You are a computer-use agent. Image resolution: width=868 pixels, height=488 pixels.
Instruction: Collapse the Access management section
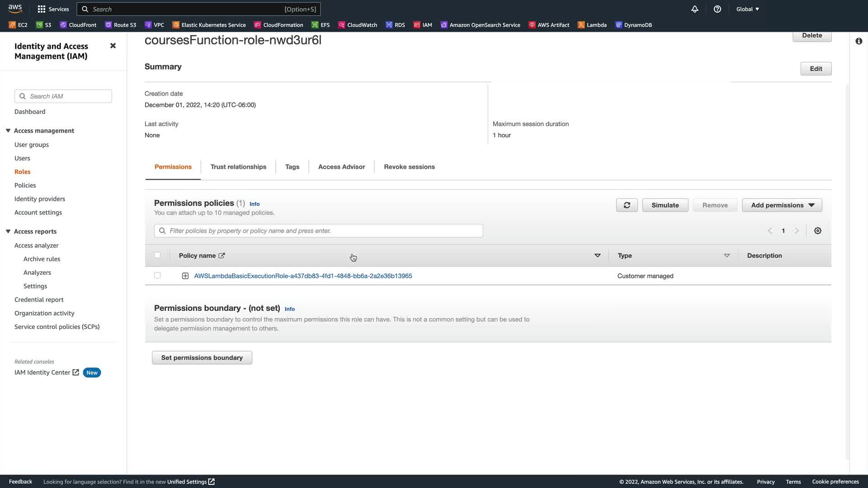coord(8,131)
